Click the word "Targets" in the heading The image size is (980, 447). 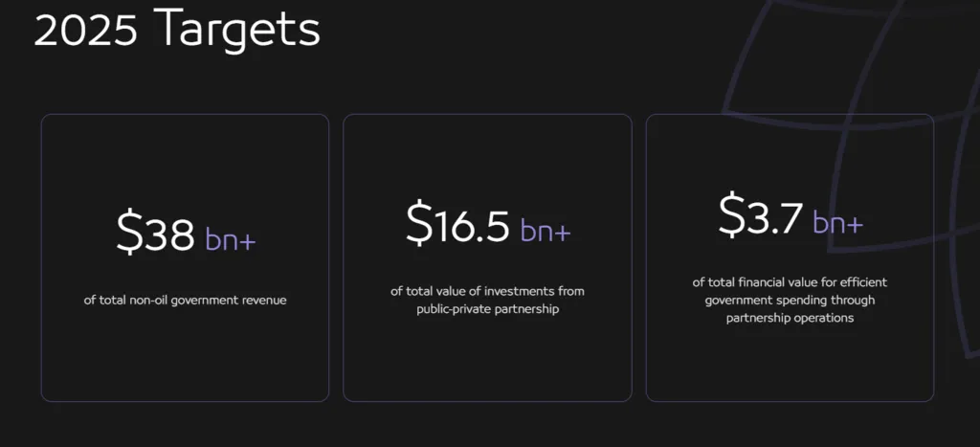pos(236,28)
